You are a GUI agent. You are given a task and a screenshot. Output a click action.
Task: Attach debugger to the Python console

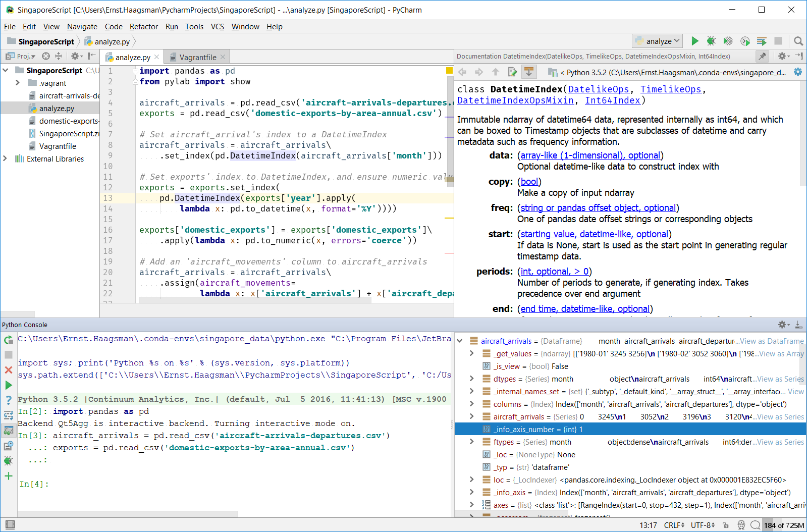coord(9,461)
